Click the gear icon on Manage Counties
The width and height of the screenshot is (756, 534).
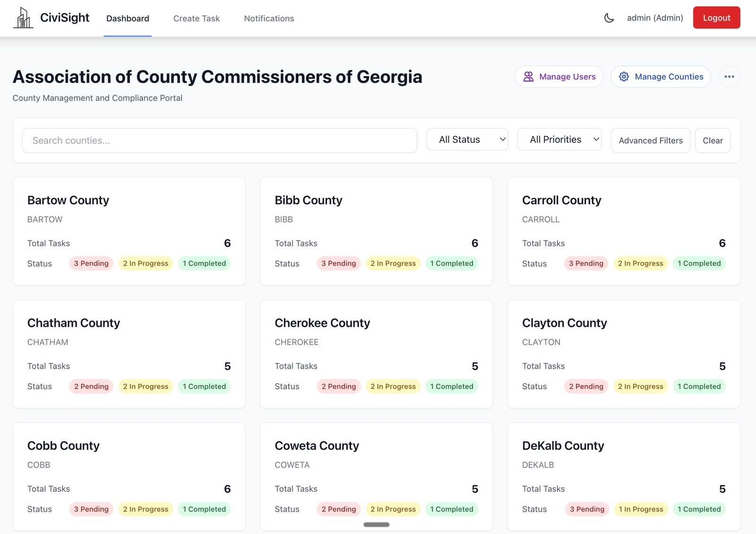pyautogui.click(x=624, y=76)
